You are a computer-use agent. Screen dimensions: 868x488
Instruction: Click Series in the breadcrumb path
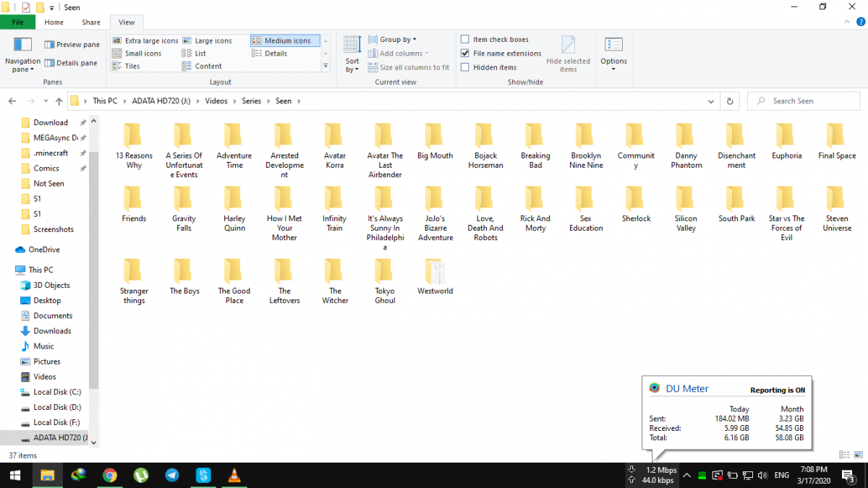(251, 101)
